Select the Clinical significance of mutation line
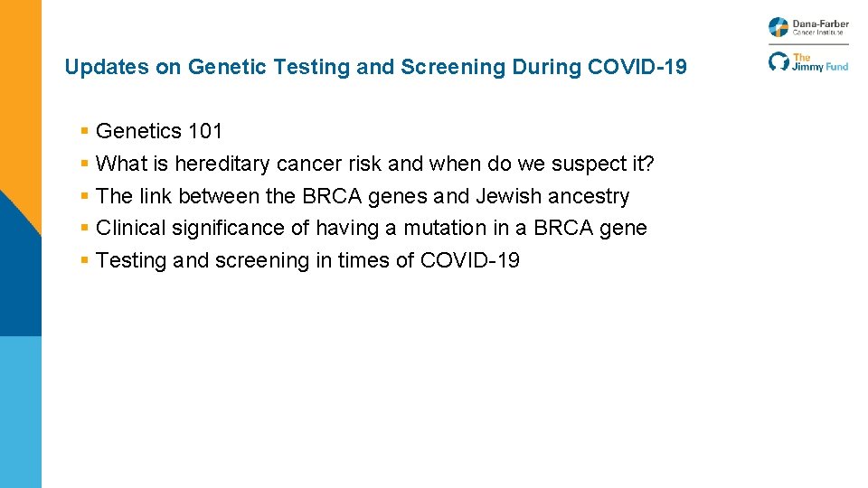Image resolution: width=868 pixels, height=488 pixels. coord(371,228)
